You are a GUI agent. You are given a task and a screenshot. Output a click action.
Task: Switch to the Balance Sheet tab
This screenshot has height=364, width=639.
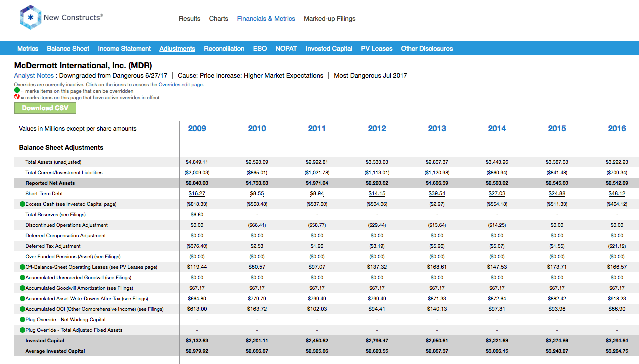click(x=68, y=48)
